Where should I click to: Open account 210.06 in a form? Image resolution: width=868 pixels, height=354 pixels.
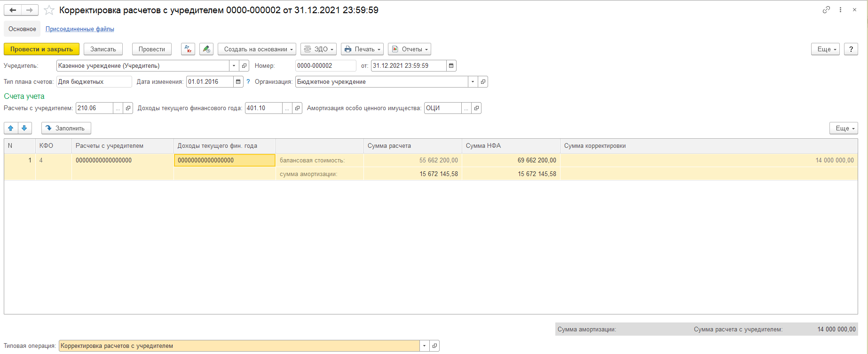click(128, 108)
